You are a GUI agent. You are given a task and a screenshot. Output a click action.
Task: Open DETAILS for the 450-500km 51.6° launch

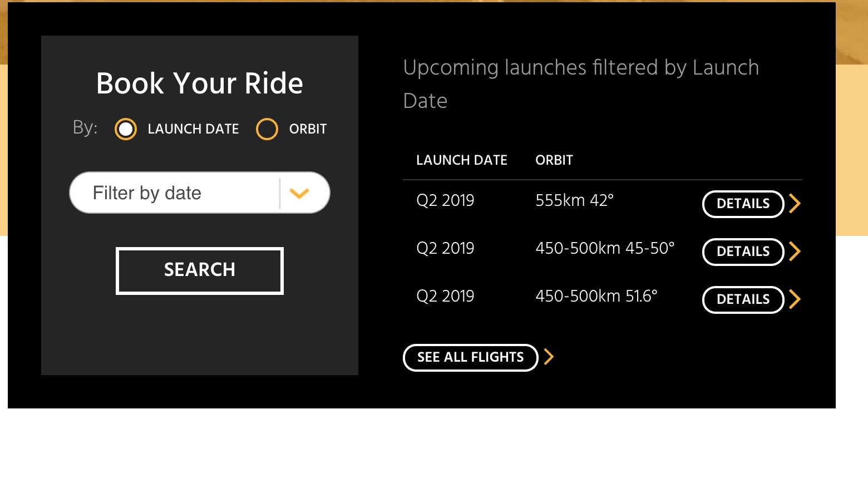[743, 299]
